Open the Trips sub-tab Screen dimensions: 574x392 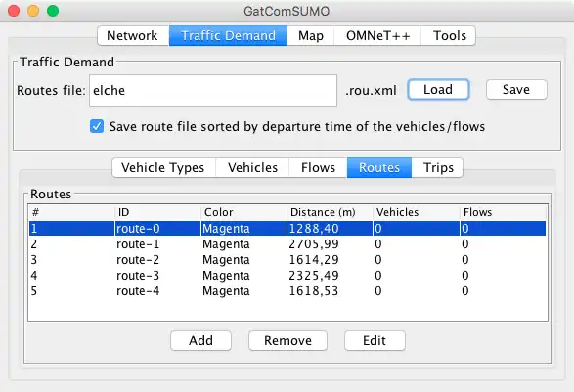(x=438, y=167)
